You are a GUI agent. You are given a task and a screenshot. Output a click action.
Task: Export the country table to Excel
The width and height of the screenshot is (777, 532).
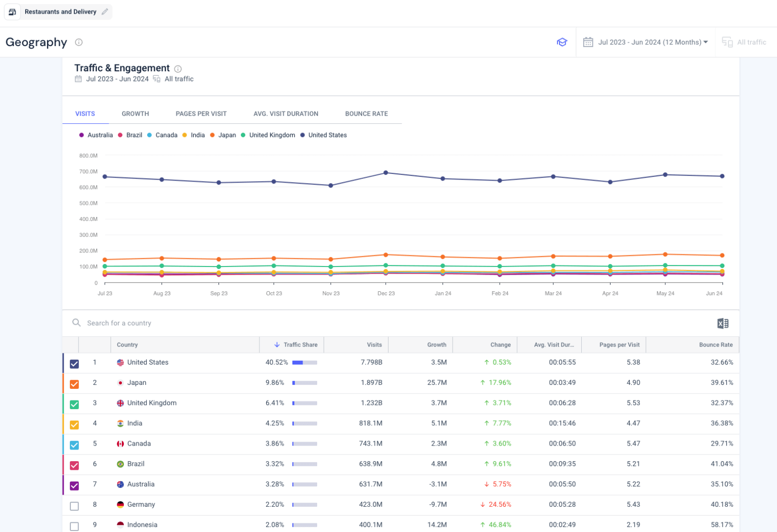(722, 323)
